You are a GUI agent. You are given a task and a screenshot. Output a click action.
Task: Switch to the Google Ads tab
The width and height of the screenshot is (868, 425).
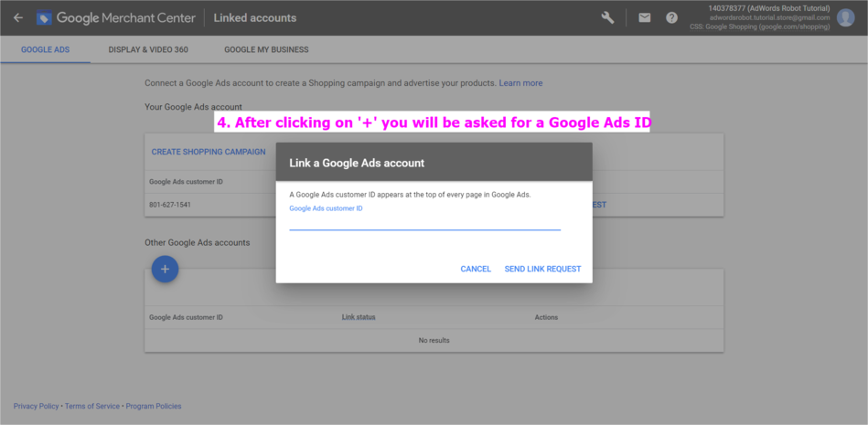[x=46, y=49]
